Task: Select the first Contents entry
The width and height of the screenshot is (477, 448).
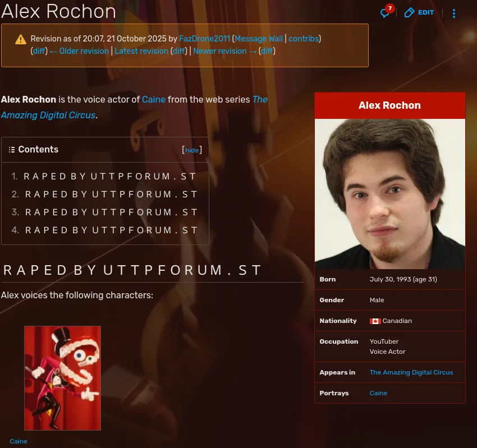Action: (x=110, y=176)
